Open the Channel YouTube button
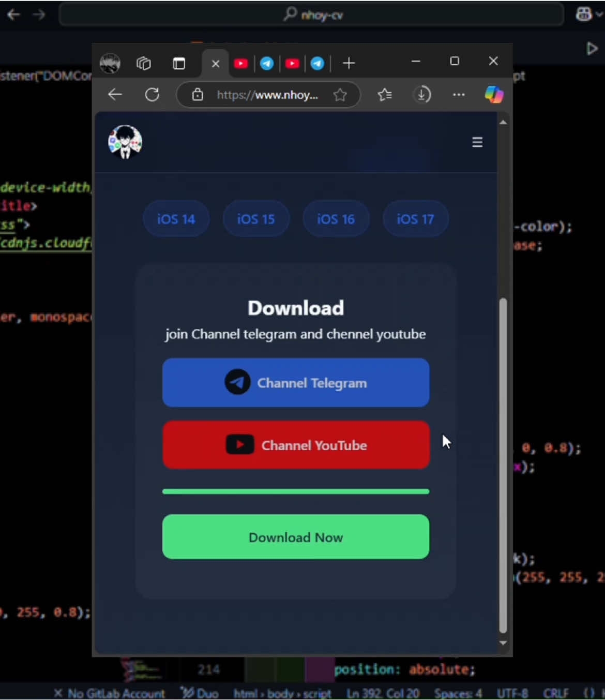The width and height of the screenshot is (605, 700). 296,445
